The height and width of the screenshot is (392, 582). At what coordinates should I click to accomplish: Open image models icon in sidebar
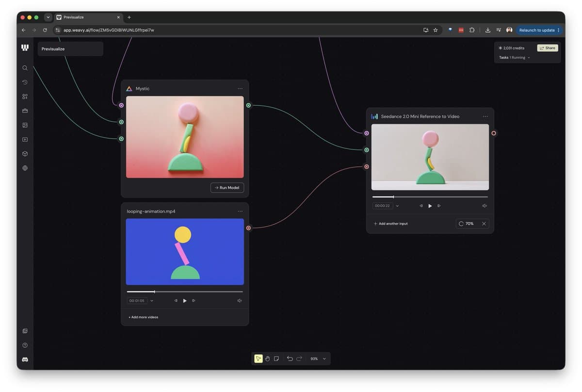25,125
